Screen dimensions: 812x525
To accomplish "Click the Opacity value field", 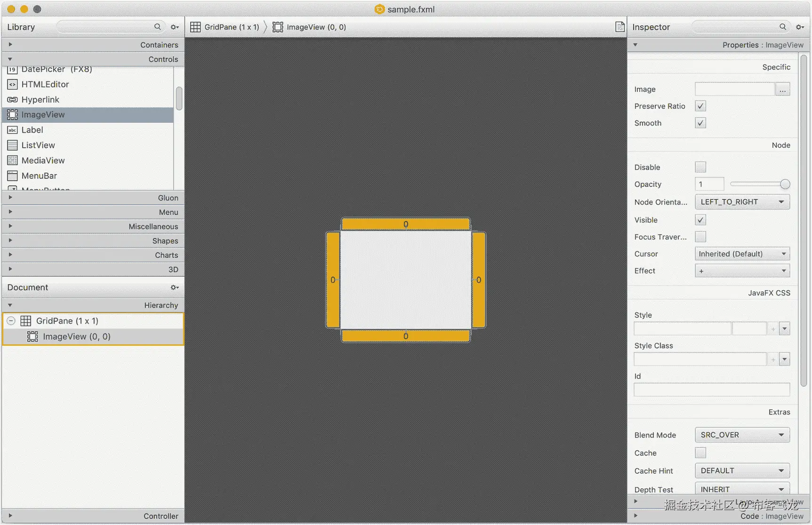I will click(x=709, y=184).
